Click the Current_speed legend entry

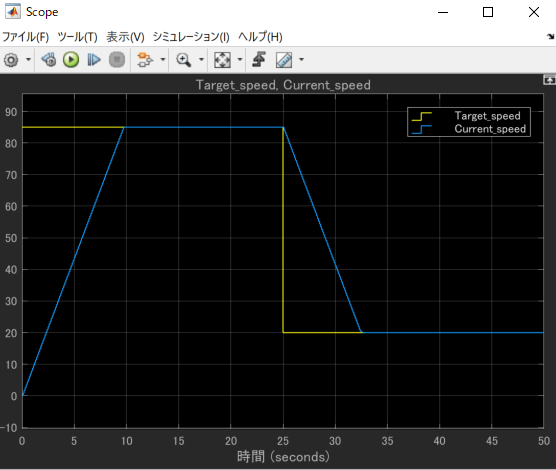(x=490, y=129)
